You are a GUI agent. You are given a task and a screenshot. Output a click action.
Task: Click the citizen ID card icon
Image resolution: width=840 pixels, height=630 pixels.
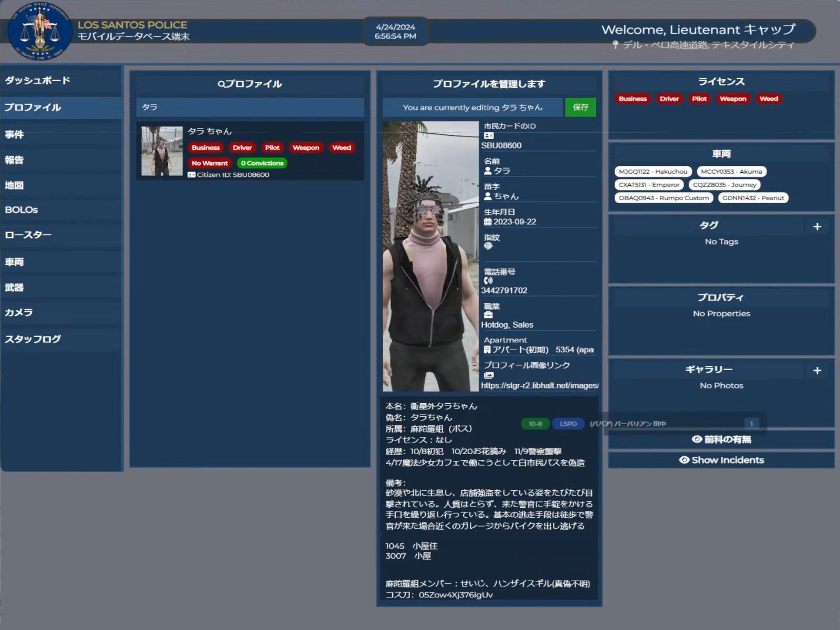tap(488, 135)
